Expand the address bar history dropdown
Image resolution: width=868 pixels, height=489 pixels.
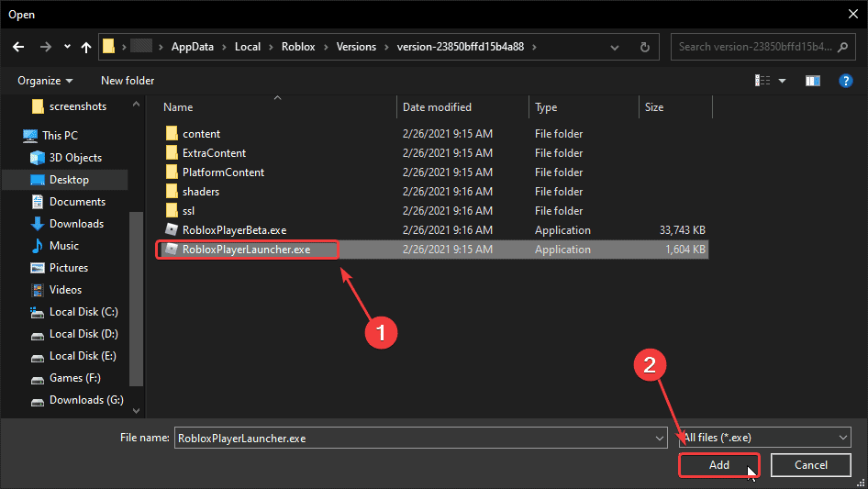(x=615, y=47)
